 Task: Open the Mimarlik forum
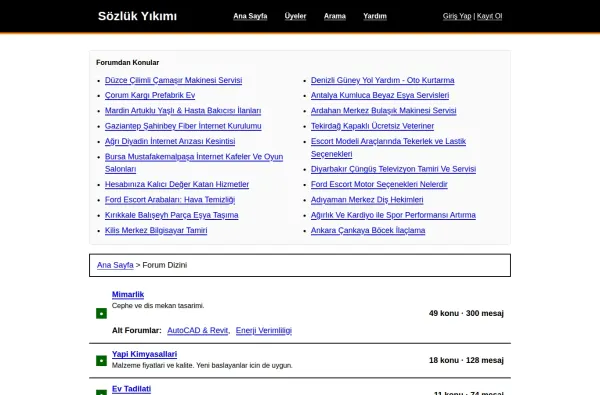tap(128, 294)
